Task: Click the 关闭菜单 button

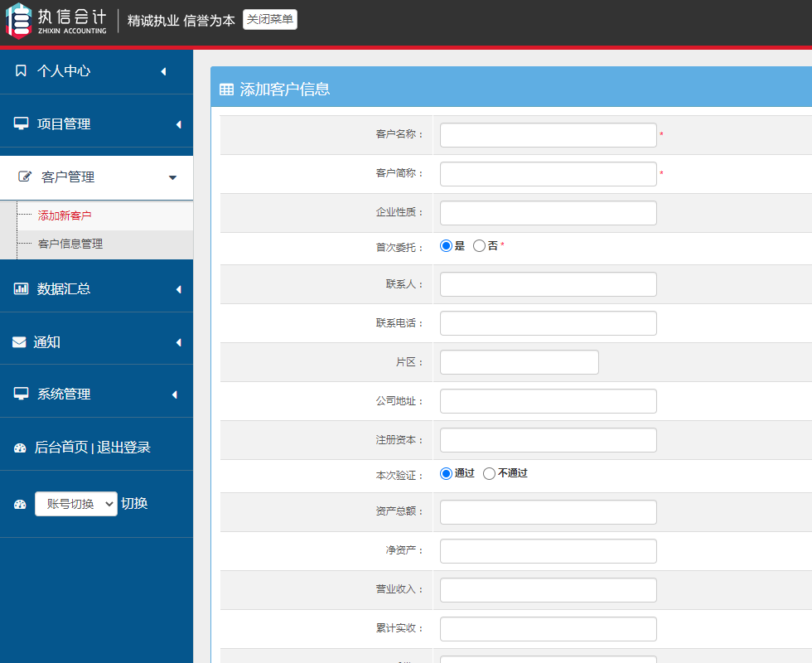Action: tap(270, 19)
